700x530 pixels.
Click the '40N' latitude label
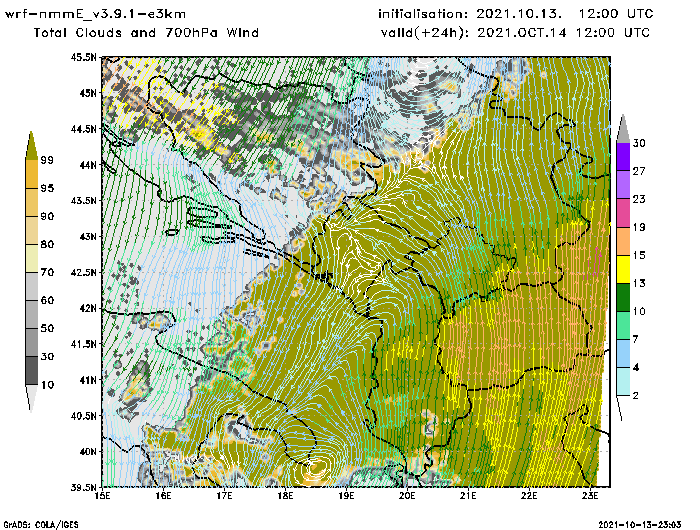coord(88,451)
